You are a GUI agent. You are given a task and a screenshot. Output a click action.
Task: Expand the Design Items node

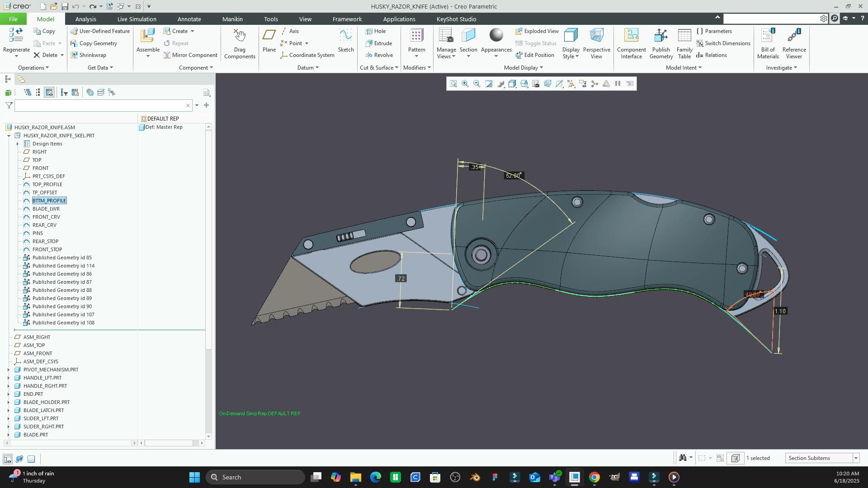point(18,144)
